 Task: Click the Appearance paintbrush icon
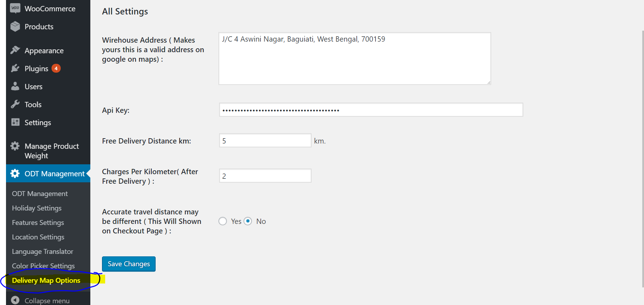click(15, 50)
